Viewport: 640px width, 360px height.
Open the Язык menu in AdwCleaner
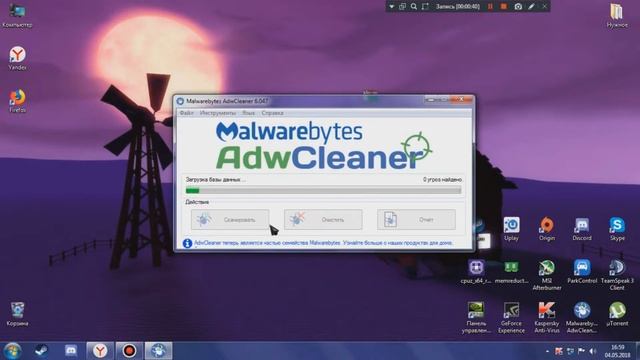point(249,113)
